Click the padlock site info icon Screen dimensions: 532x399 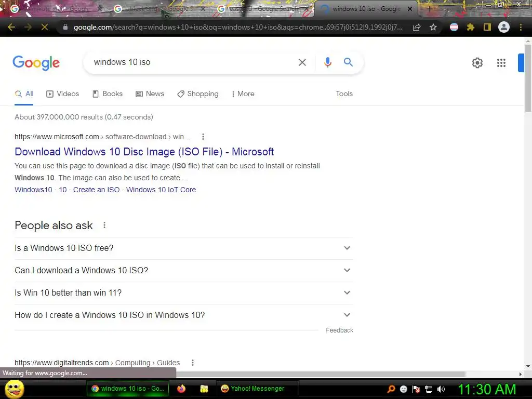point(65,27)
